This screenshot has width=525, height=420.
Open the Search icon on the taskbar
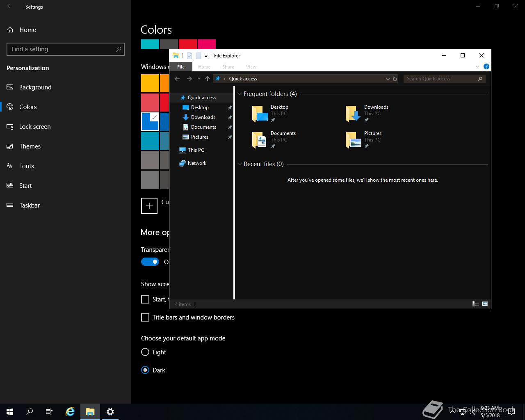point(30,412)
